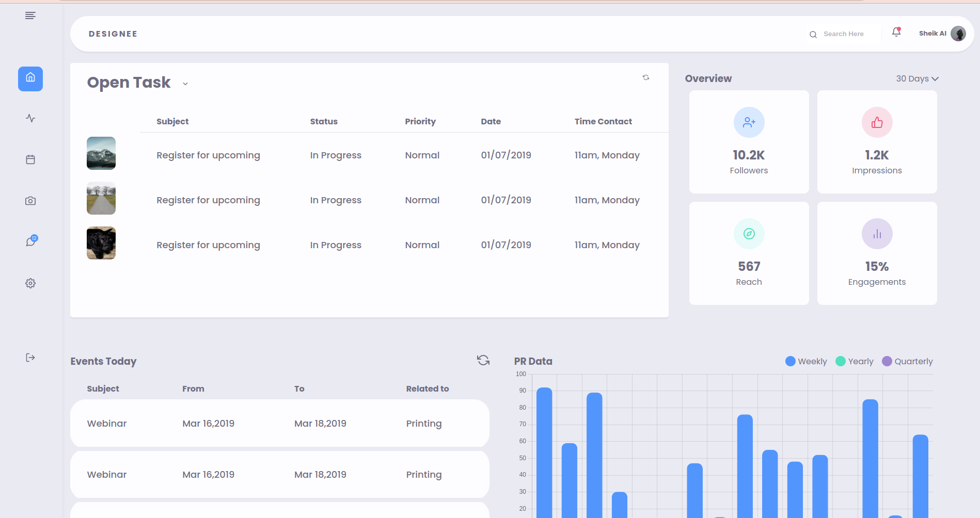980x518 pixels.
Task: Open the Impressions 1.2K card
Action: (877, 142)
